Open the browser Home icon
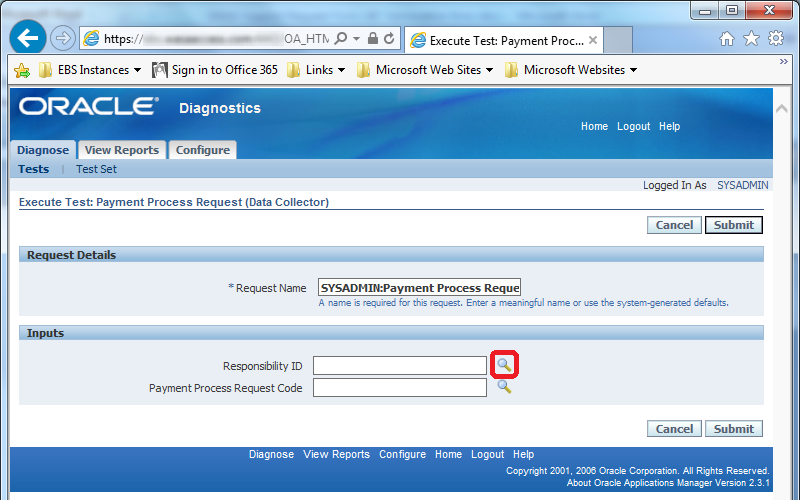800x500 pixels. pos(727,39)
